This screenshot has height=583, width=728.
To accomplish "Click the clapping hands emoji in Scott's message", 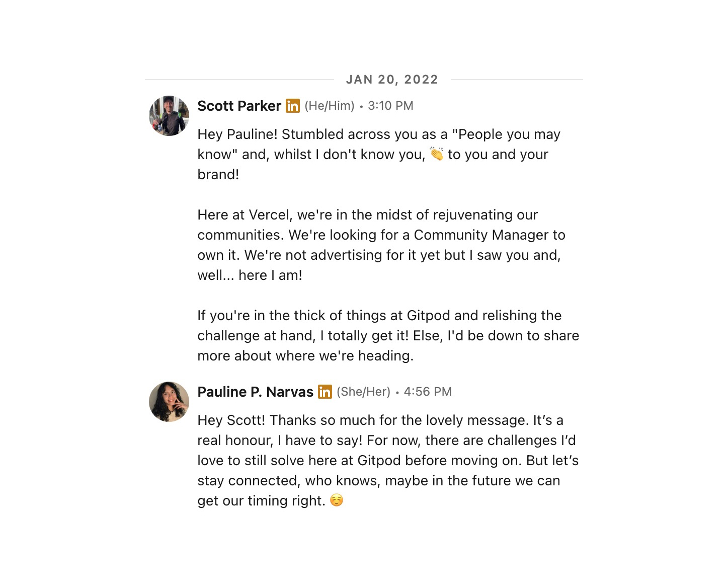I will pos(436,154).
